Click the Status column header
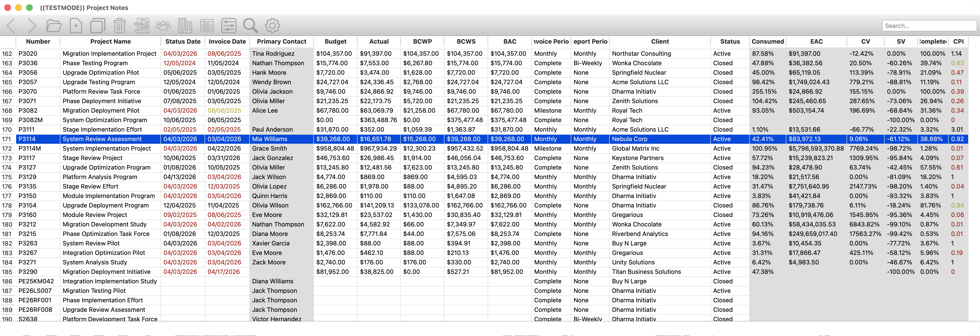Image resolution: width=980 pixels, height=336 pixels. point(730,41)
